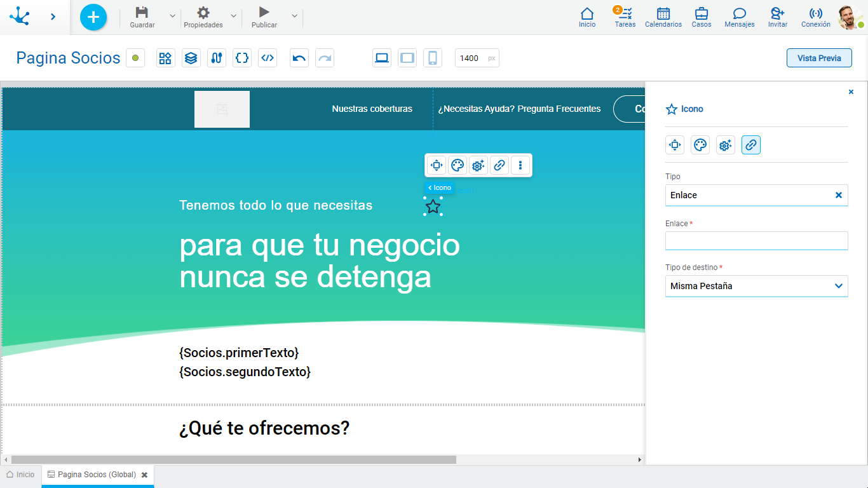Click the Deyel logo icon
Image resolution: width=868 pixels, height=488 pixels.
click(20, 16)
